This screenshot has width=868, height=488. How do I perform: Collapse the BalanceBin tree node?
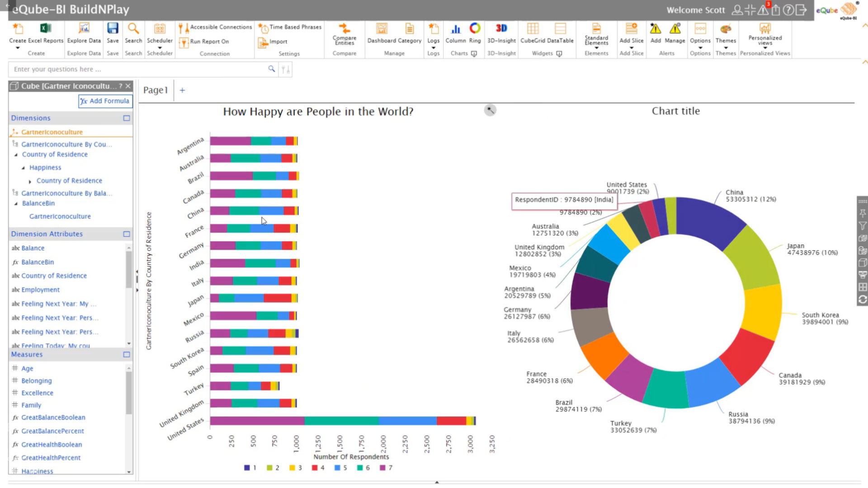[x=16, y=204]
